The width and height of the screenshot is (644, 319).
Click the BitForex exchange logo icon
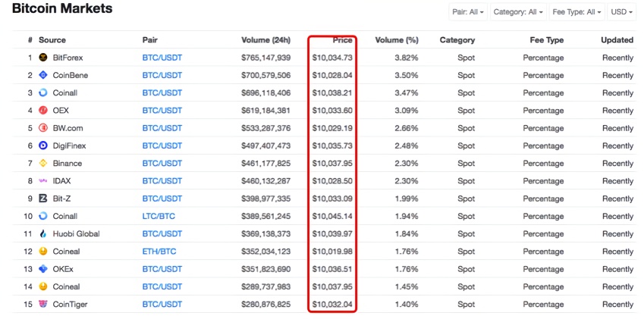[43, 58]
